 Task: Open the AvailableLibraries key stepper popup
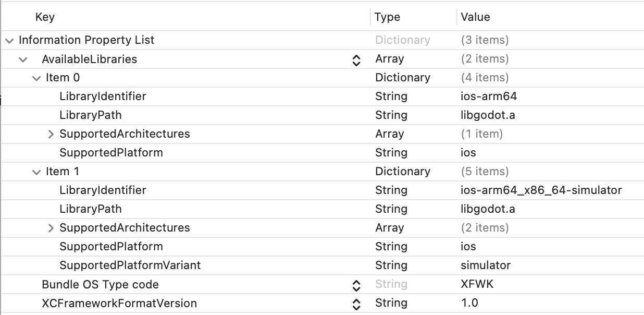pyautogui.click(x=356, y=60)
